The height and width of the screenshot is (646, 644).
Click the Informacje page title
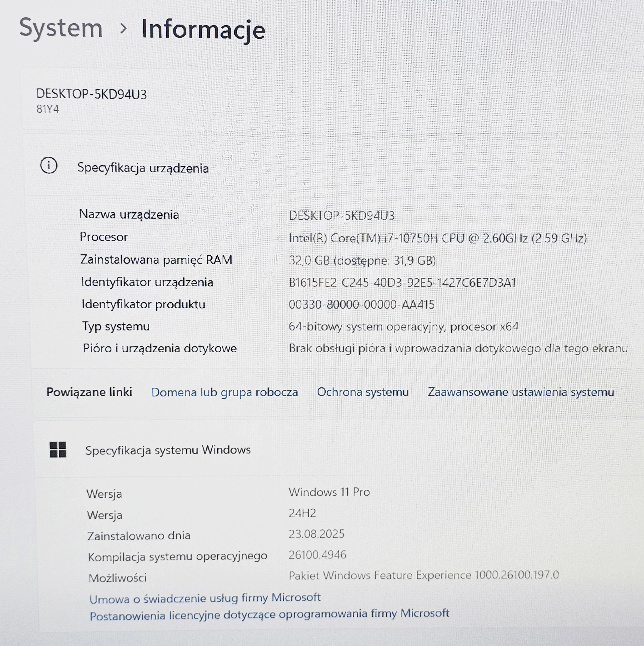[203, 30]
